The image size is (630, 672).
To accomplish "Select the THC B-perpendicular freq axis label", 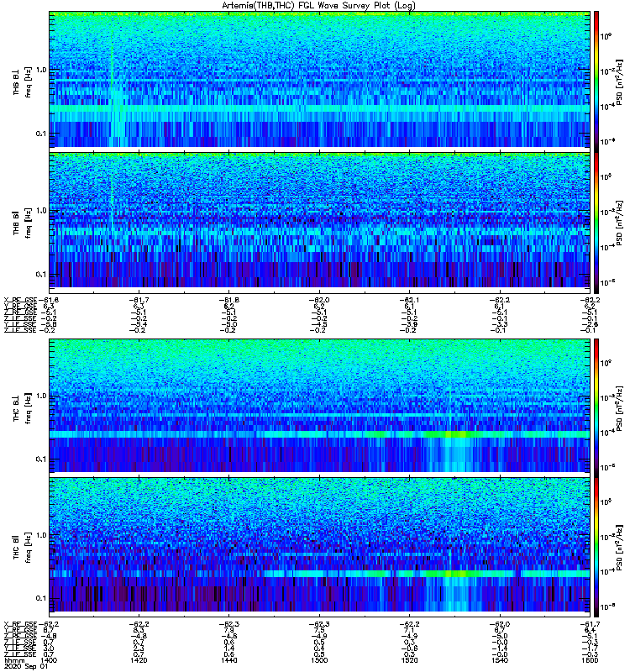I will point(29,408).
